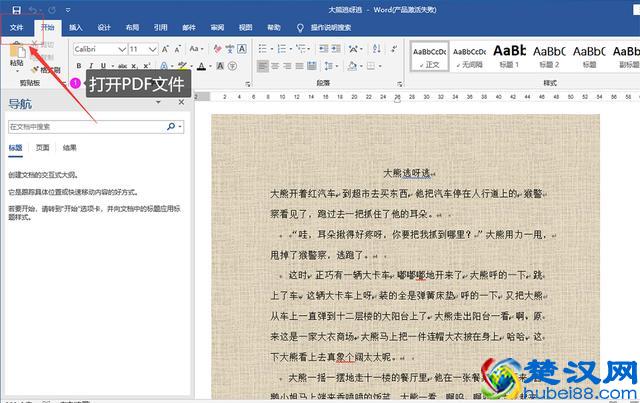Click the 粘贴 (Paste) clipboard icon
This screenshot has width=640, height=403.
click(17, 50)
